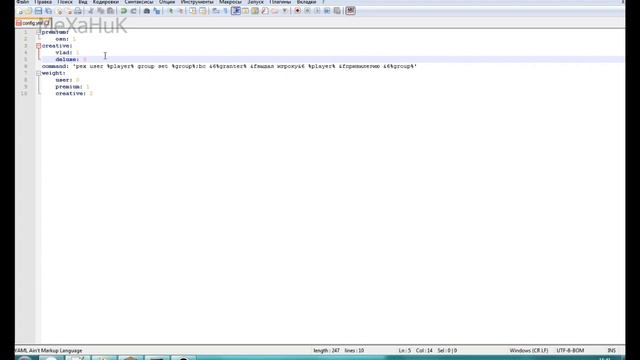The image size is (640, 360).
Task: Click UTF-8-BOM encoding in status bar
Action: [570, 351]
